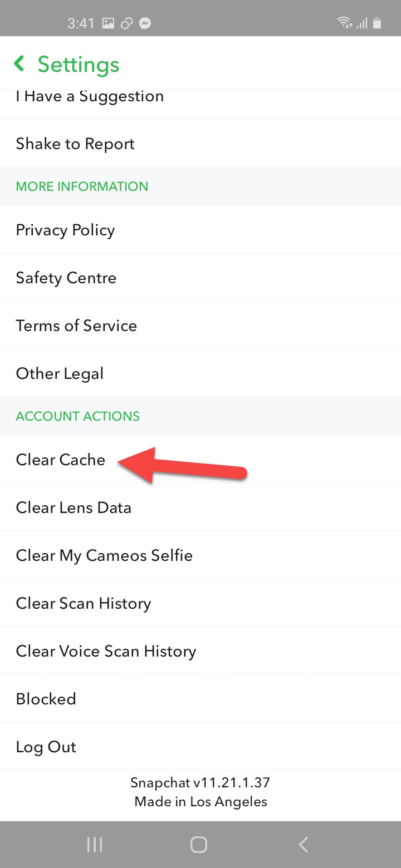This screenshot has width=401, height=868.
Task: Tap the battery status icon
Action: tap(378, 23)
